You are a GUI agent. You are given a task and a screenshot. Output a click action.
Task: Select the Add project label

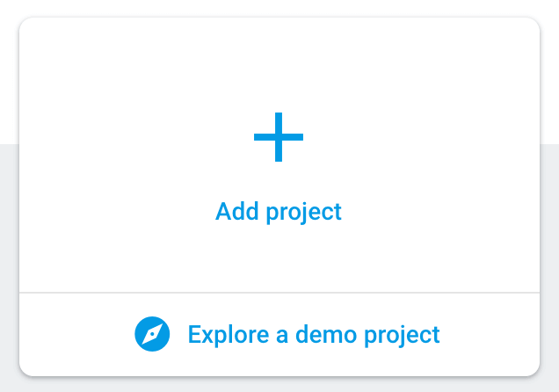[279, 212]
